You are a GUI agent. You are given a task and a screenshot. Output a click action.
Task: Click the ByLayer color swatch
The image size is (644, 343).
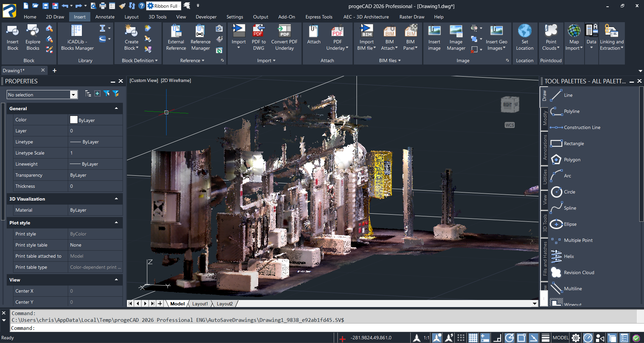[74, 120]
